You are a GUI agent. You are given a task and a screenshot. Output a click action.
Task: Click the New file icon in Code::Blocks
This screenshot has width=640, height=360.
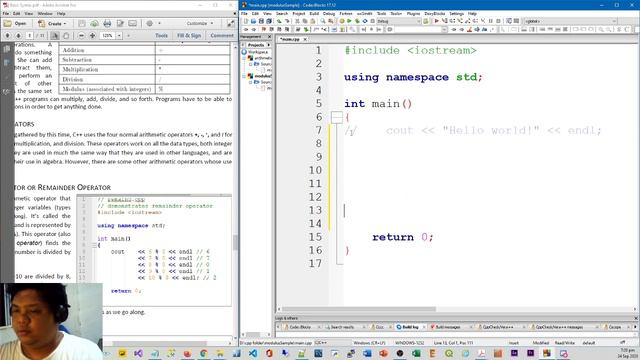click(246, 21)
